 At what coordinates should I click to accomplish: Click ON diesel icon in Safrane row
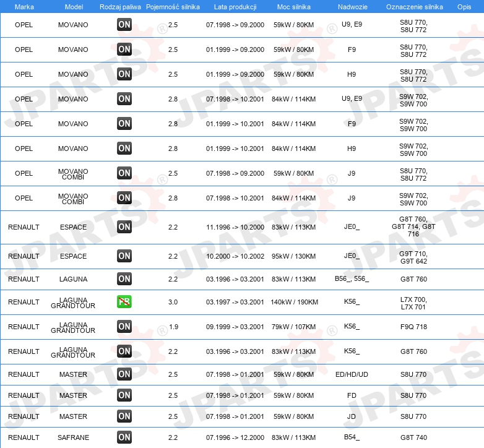tap(124, 437)
